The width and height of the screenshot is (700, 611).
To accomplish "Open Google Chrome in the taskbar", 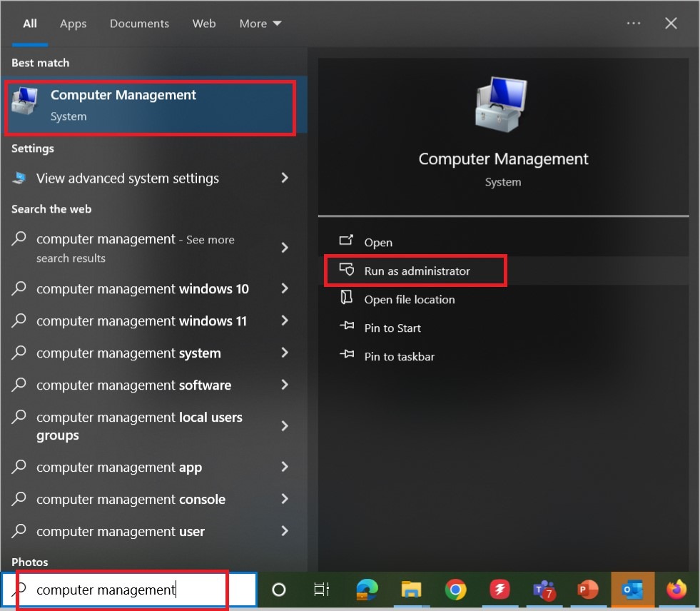I will click(x=455, y=590).
